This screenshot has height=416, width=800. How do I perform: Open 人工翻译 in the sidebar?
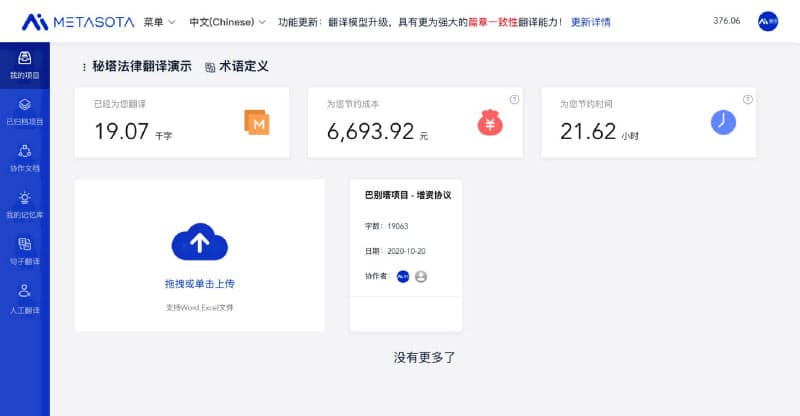point(24,300)
